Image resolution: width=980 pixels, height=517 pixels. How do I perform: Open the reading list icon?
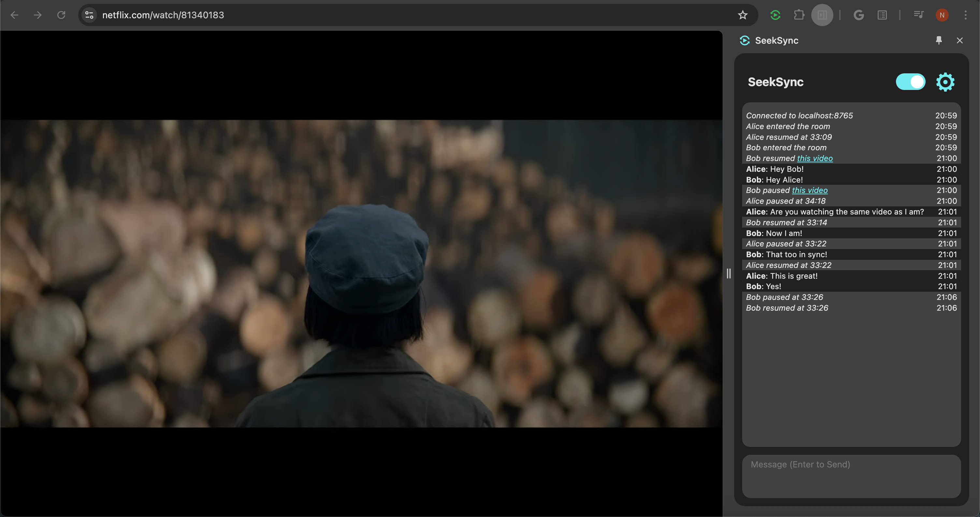pos(882,15)
